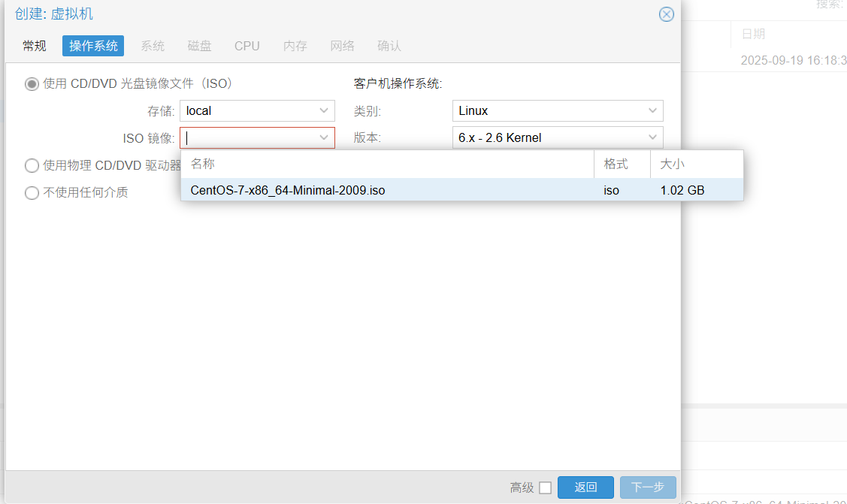
Task: Sort list by 名称 column header
Action: point(387,164)
